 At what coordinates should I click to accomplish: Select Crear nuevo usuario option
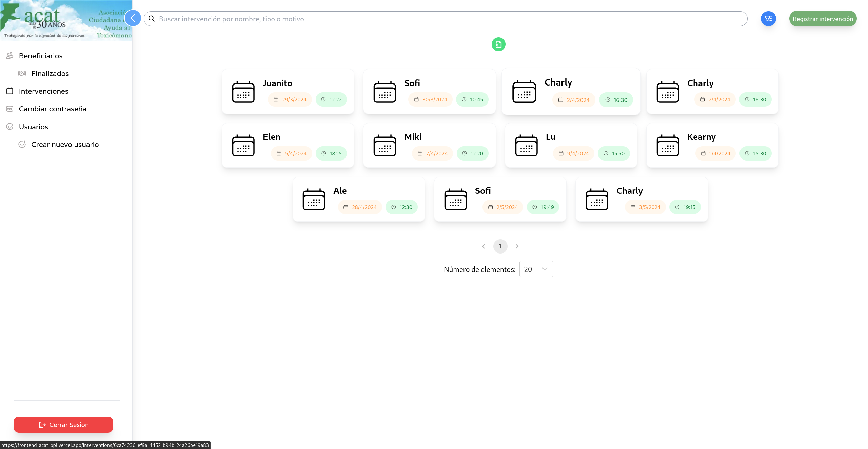(65, 144)
